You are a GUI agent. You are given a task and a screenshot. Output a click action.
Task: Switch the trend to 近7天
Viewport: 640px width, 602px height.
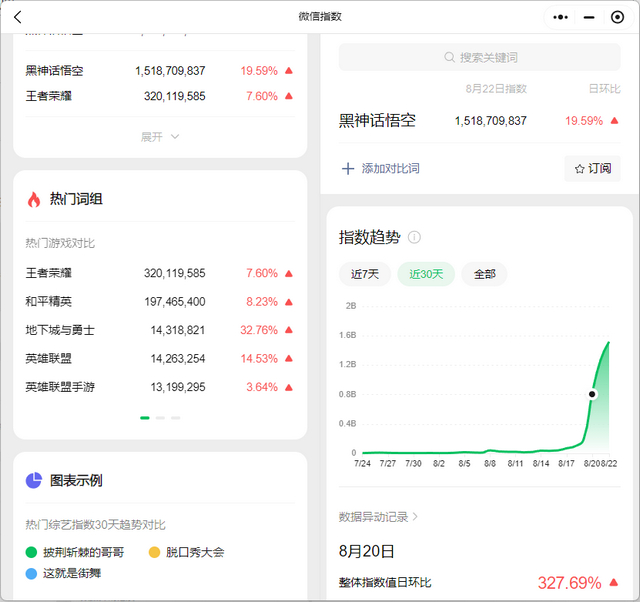tap(365, 274)
